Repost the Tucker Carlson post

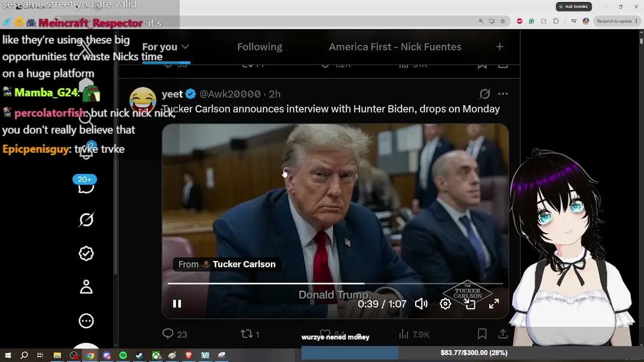pos(250,334)
